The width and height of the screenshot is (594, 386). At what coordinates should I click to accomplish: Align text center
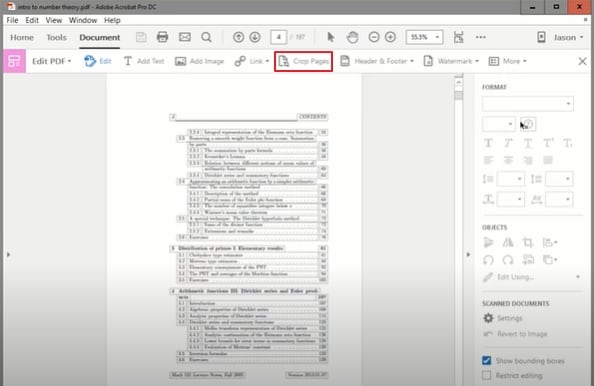click(508, 160)
